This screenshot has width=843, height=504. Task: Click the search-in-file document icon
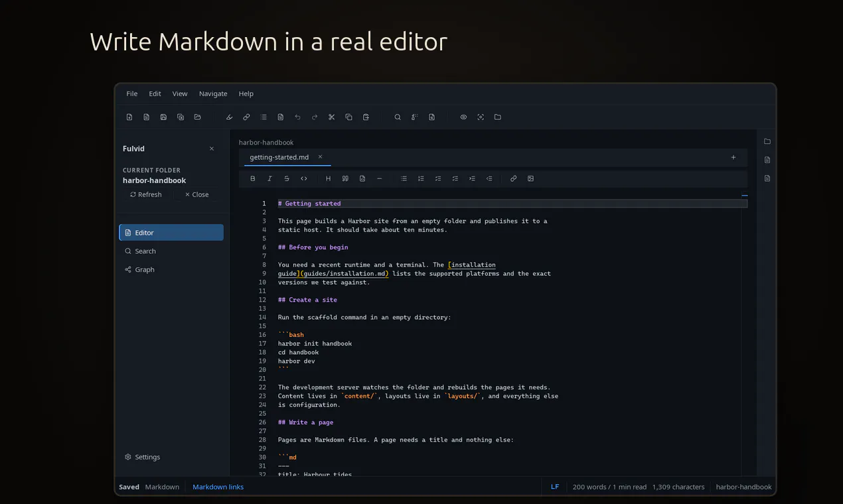click(x=431, y=117)
